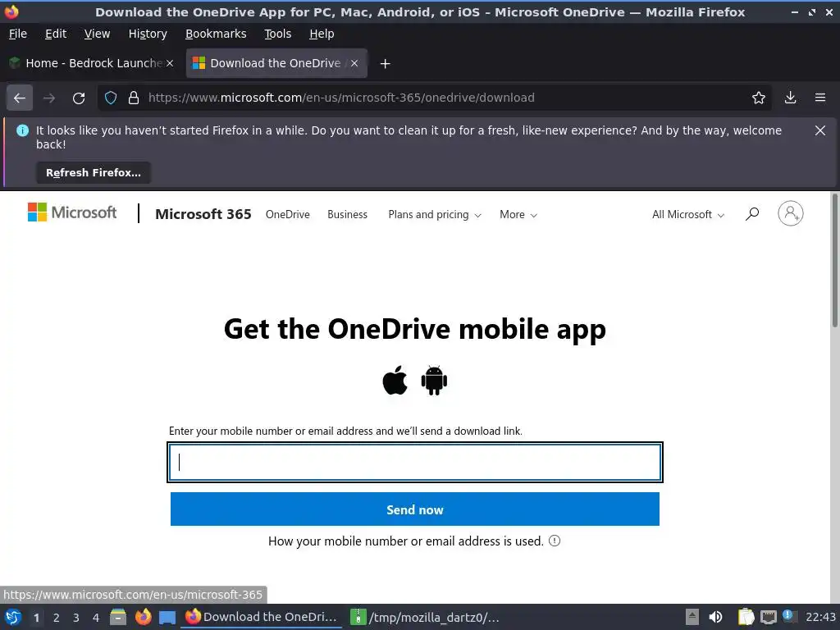Viewport: 840px width, 630px height.
Task: Open the account sign-in avatar icon
Action: [791, 213]
